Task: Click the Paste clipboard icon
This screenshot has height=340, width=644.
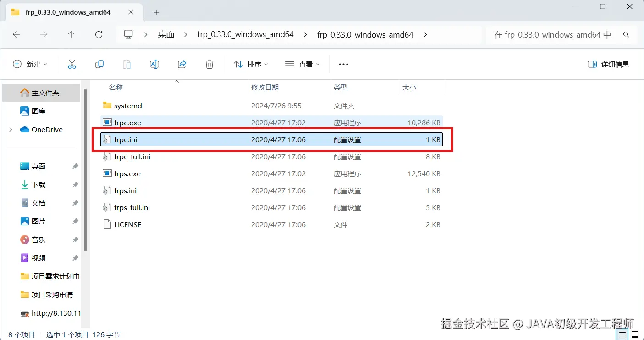Action: [127, 64]
